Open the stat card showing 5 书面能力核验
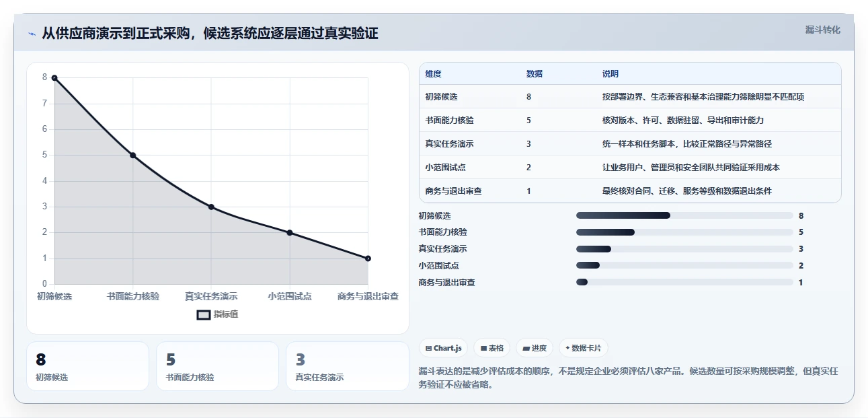The image size is (868, 418). 217,366
